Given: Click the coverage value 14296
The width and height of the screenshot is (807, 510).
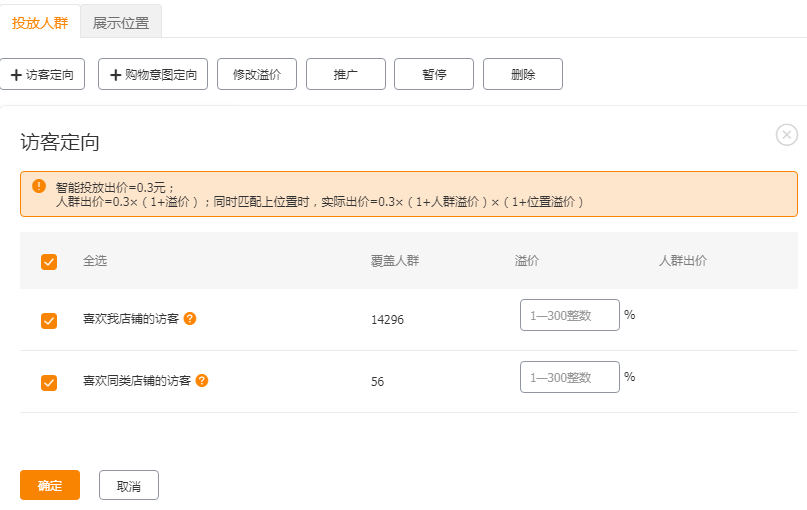Looking at the screenshot, I should 388,320.
